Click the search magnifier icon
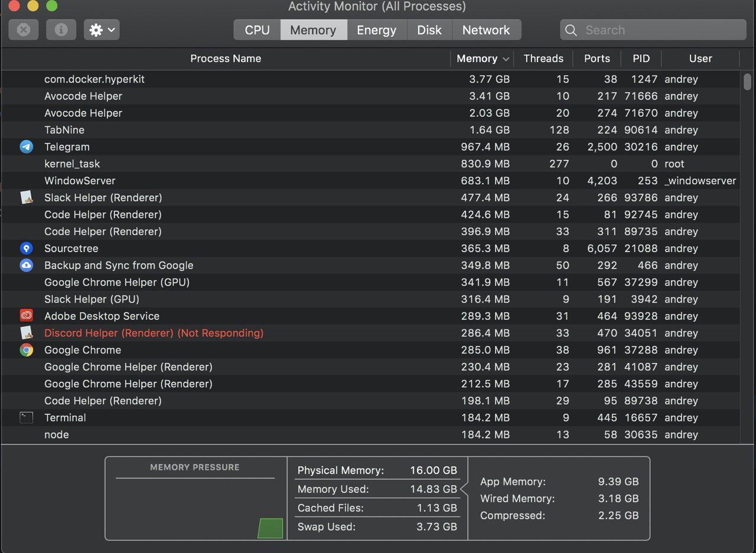 click(571, 30)
